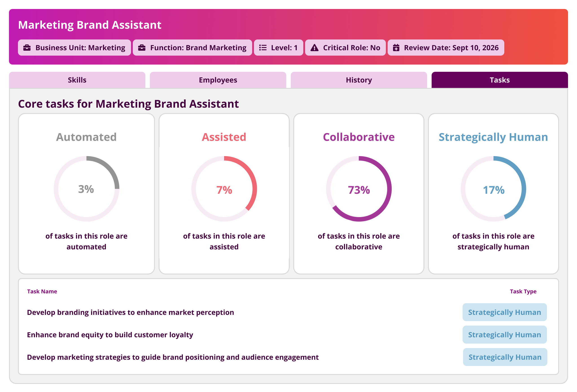Click 'of tasks in this role are assisted' caption

coord(224,241)
